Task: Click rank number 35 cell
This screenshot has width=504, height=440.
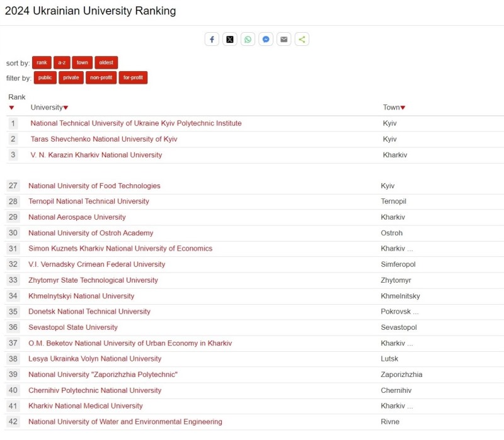Action: [13, 312]
